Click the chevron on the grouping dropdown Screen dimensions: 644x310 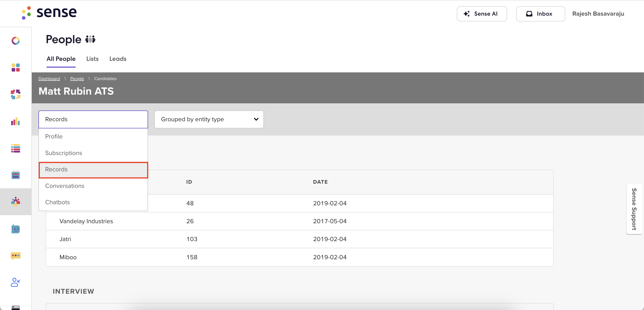[256, 119]
